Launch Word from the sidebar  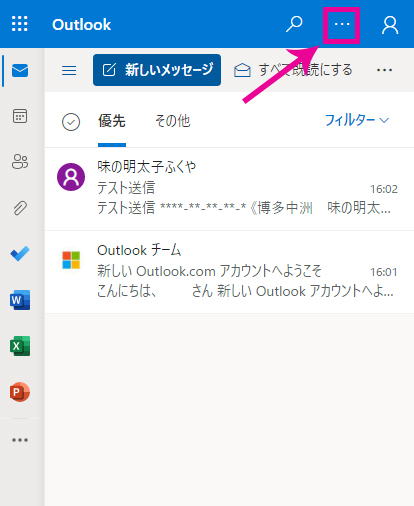pyautogui.click(x=20, y=300)
